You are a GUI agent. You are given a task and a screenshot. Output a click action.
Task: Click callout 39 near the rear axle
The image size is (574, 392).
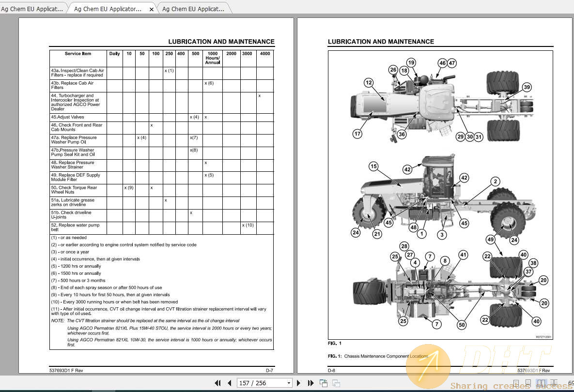(x=527, y=87)
